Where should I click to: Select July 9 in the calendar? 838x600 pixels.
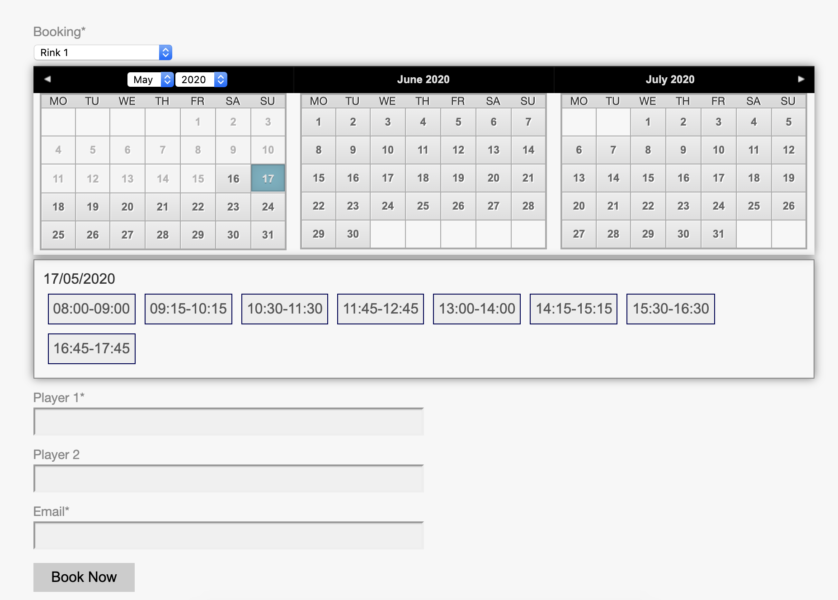click(683, 150)
